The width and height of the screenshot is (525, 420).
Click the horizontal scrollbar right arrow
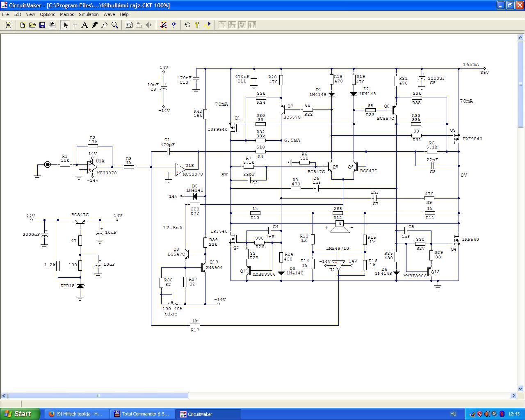514,396
